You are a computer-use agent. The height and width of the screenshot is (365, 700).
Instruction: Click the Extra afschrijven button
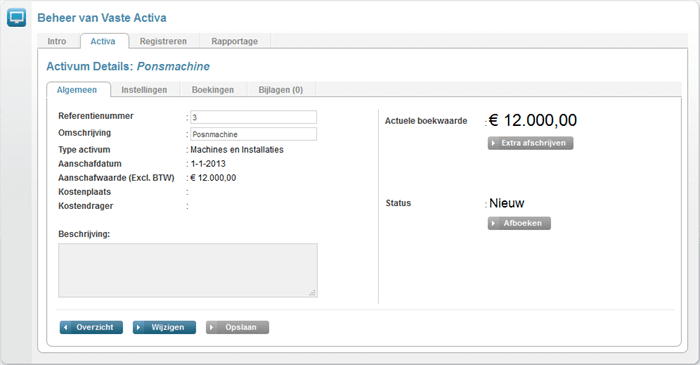click(530, 143)
